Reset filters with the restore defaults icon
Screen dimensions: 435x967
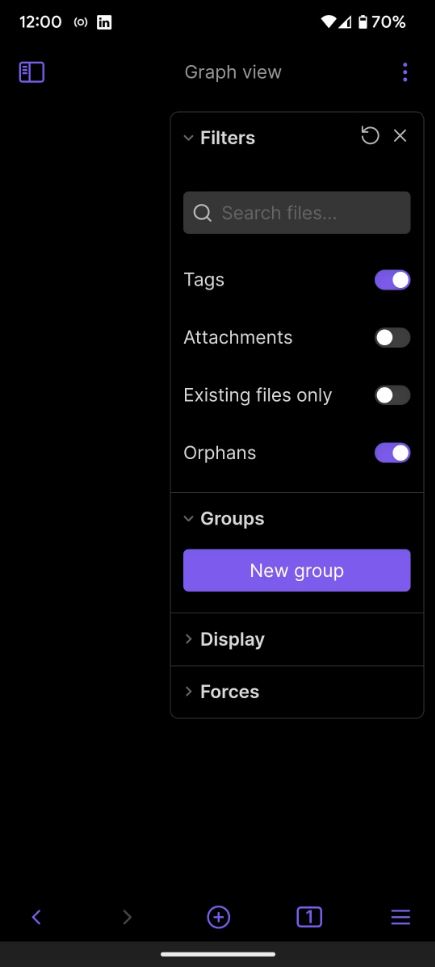[x=370, y=136]
